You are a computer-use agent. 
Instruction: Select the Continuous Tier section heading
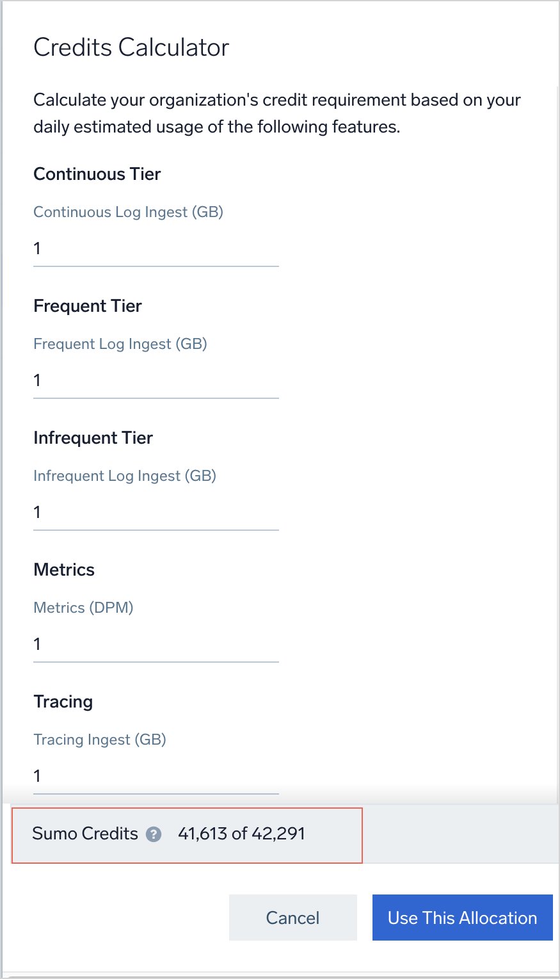tap(97, 174)
